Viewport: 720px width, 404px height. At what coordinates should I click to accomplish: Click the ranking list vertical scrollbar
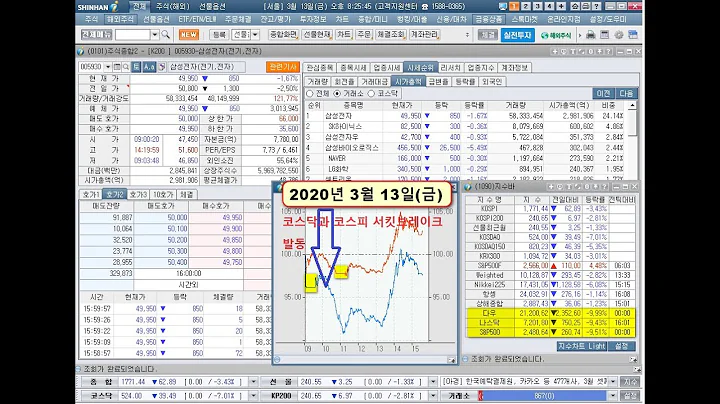point(632,138)
